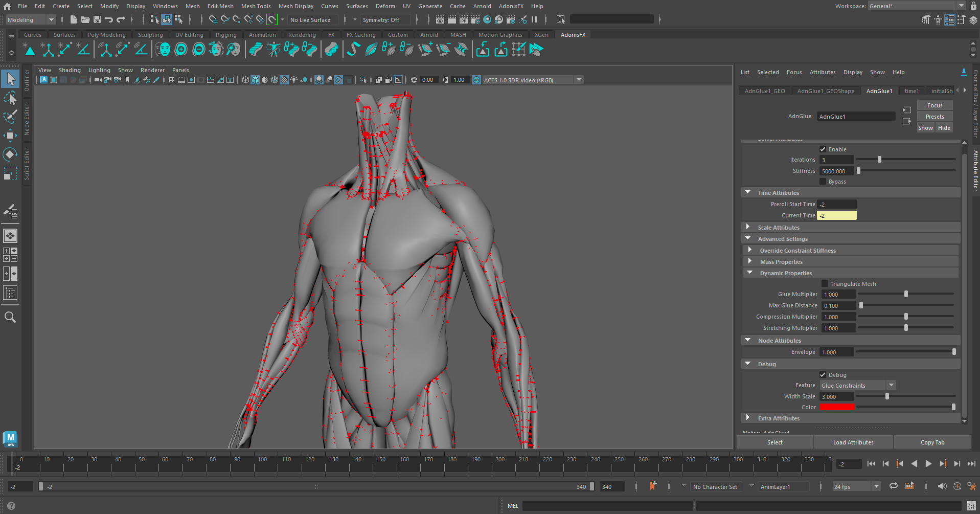Click the AdonisFX face head shelf icon
Viewport: 980px width, 514px height.
tap(164, 50)
